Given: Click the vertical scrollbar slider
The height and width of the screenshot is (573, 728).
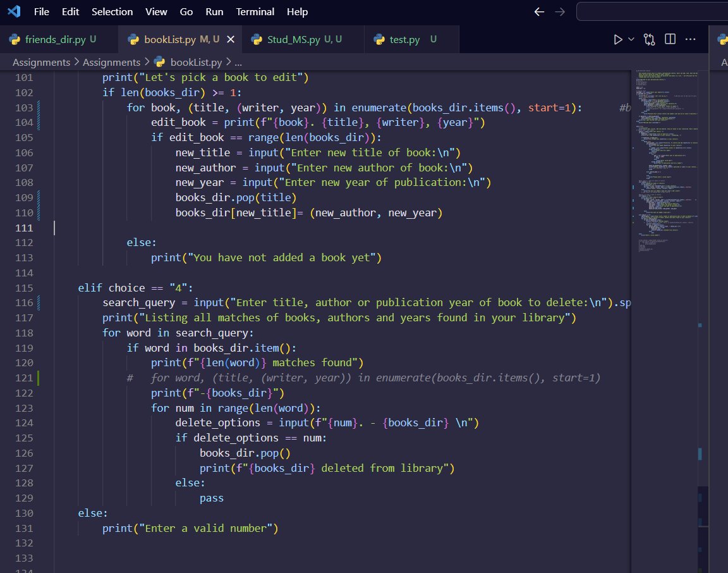Looking at the screenshot, I should (703, 530).
